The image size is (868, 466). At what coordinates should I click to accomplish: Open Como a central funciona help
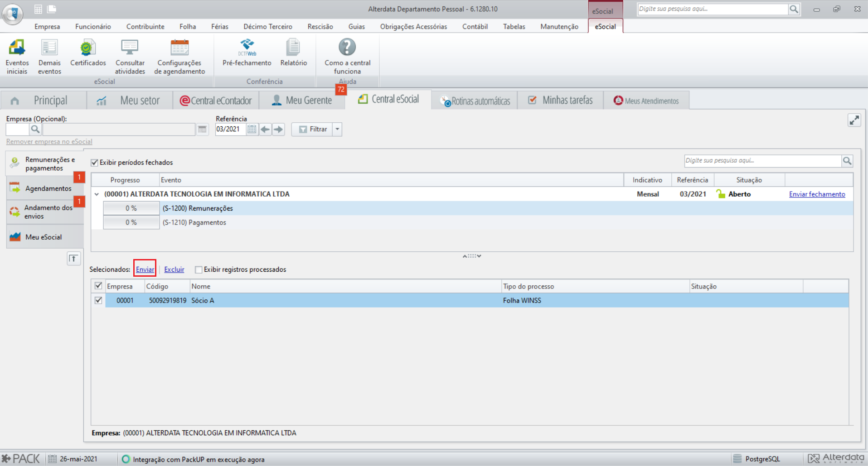347,57
